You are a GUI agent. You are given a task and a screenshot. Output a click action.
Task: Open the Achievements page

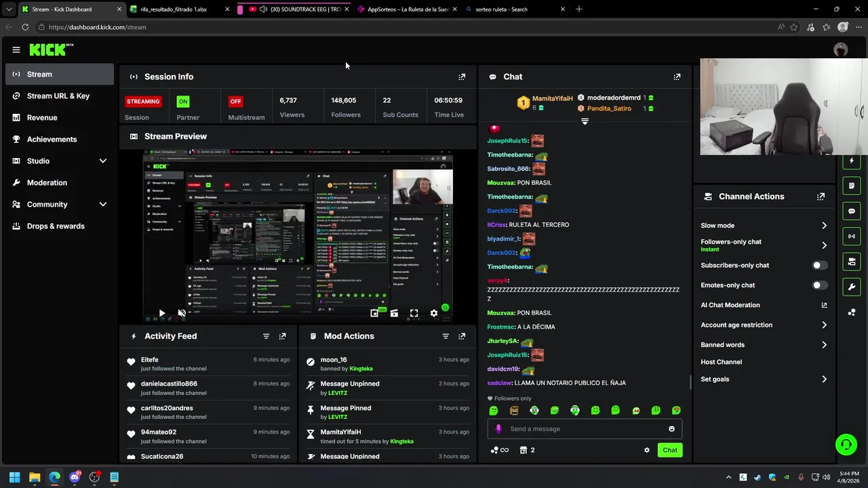tap(60, 139)
